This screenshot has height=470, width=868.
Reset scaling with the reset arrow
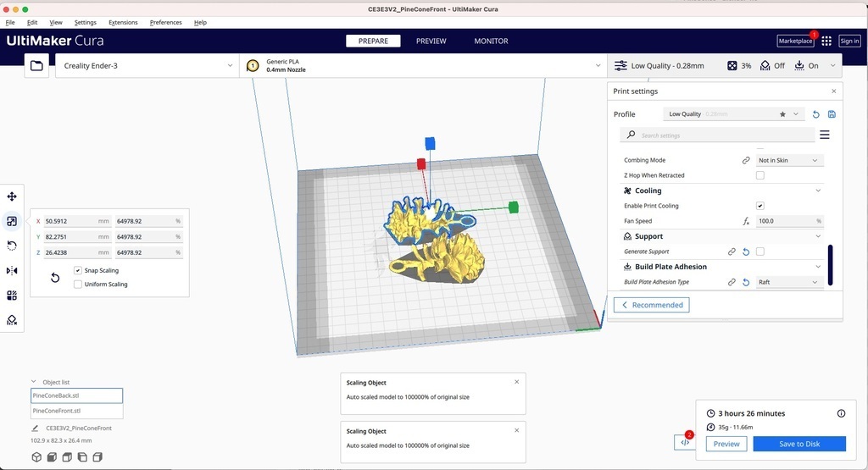(55, 278)
